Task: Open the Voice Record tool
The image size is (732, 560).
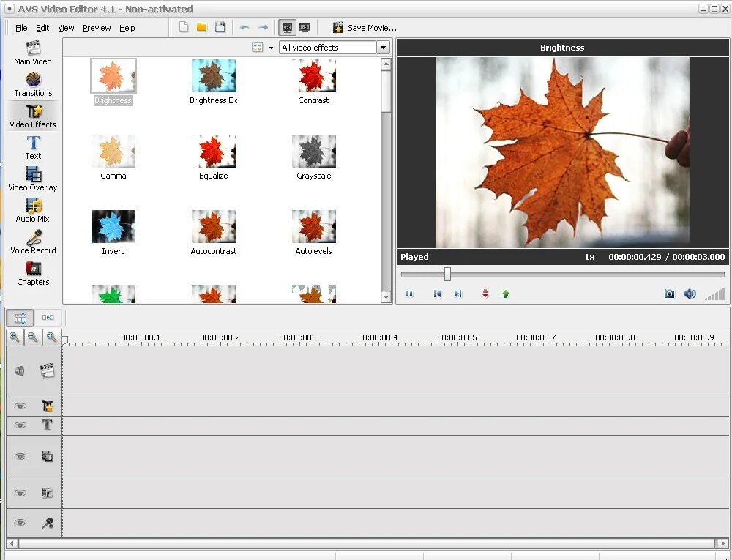Action: [x=33, y=244]
